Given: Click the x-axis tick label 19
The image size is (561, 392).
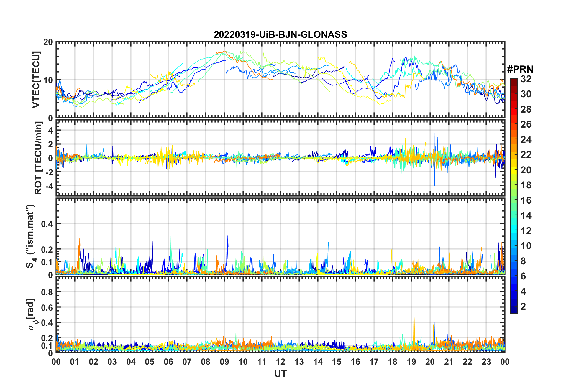Looking at the screenshot, I should pos(411,362).
